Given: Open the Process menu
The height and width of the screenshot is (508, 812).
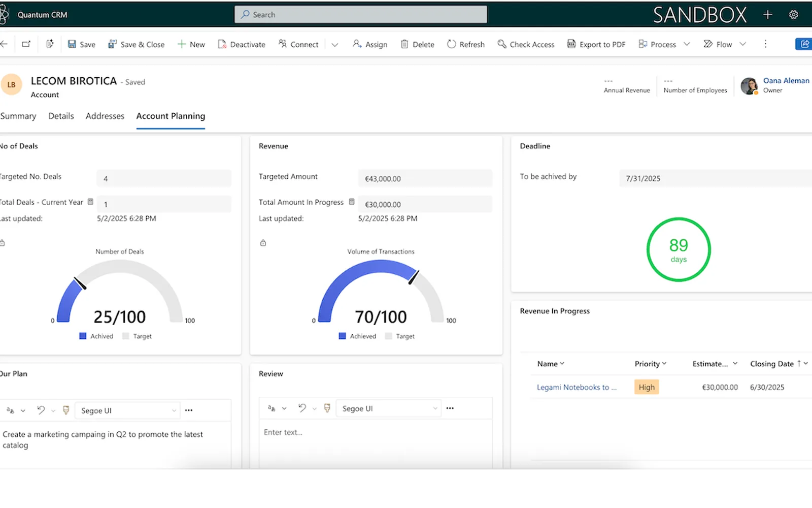Looking at the screenshot, I should (x=664, y=44).
